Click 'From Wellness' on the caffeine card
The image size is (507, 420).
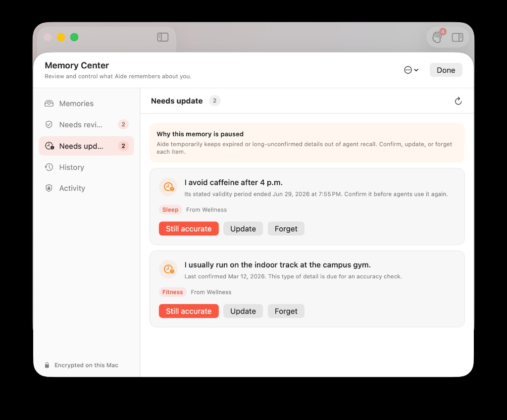(x=206, y=210)
